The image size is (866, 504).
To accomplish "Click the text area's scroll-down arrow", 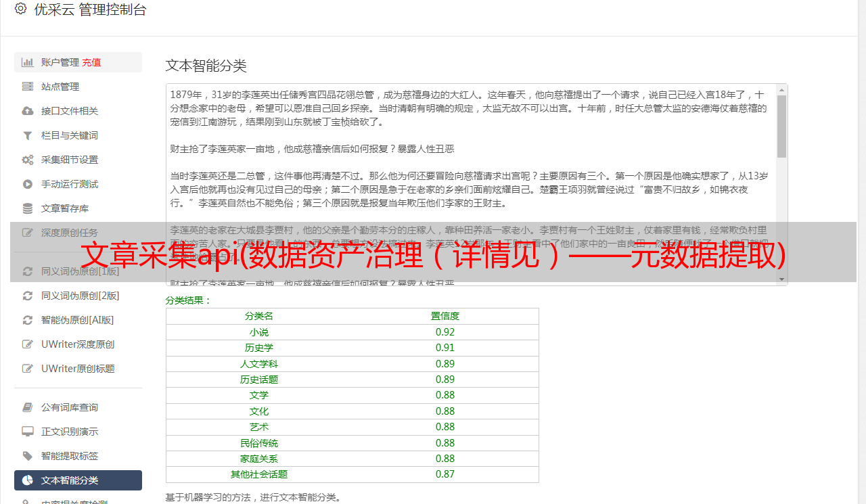I will click(x=782, y=279).
